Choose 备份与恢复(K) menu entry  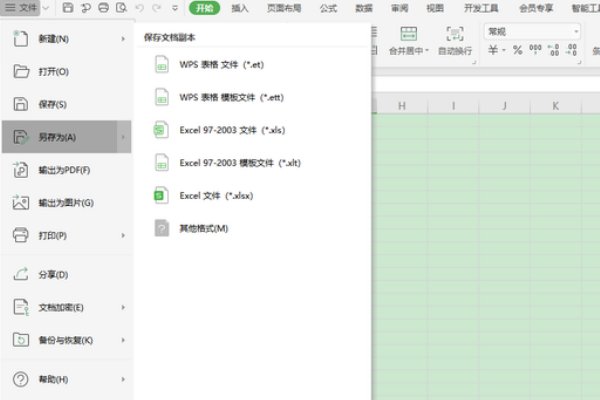tap(67, 340)
